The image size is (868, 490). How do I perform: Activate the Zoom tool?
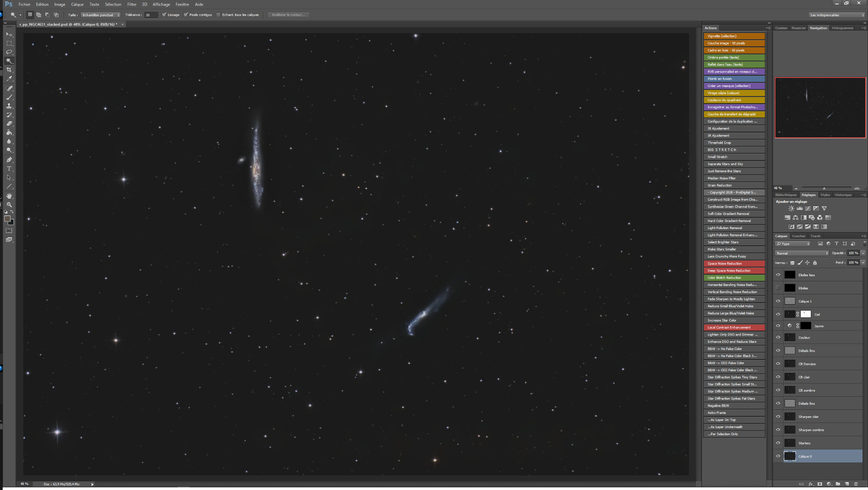(9, 204)
